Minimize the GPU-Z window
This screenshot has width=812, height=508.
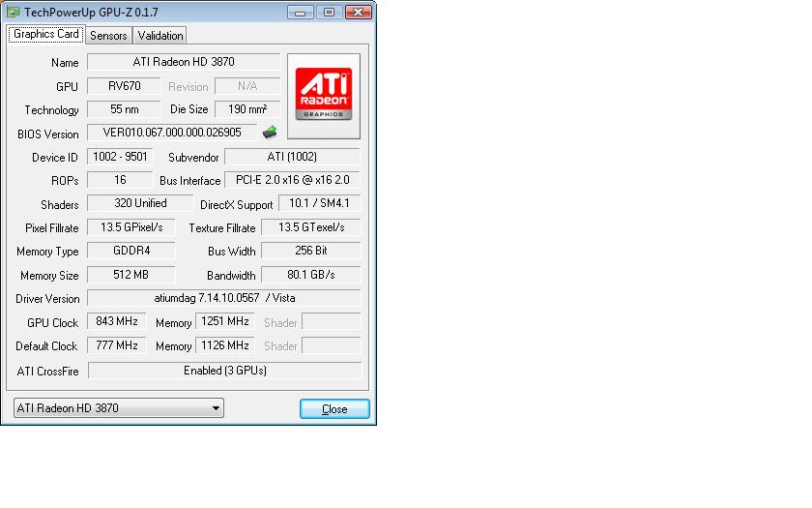pyautogui.click(x=301, y=12)
